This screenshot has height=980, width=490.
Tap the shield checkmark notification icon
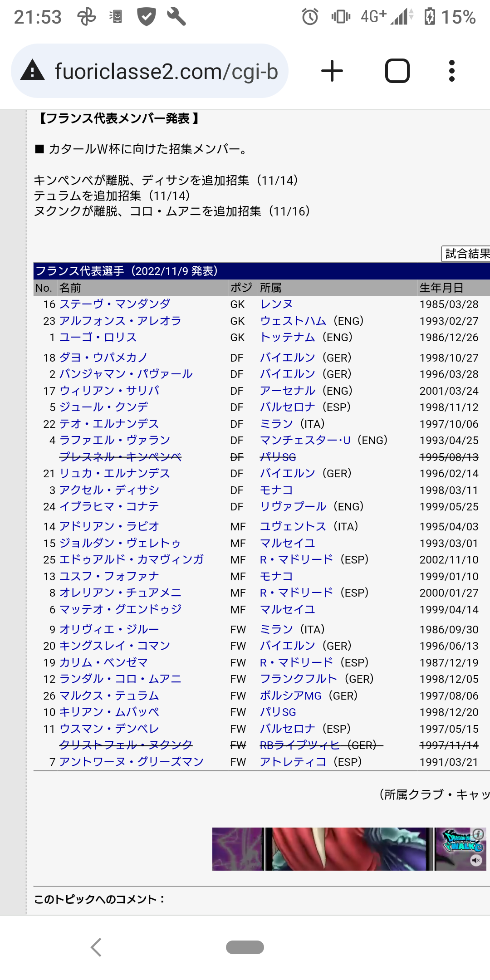tap(147, 17)
